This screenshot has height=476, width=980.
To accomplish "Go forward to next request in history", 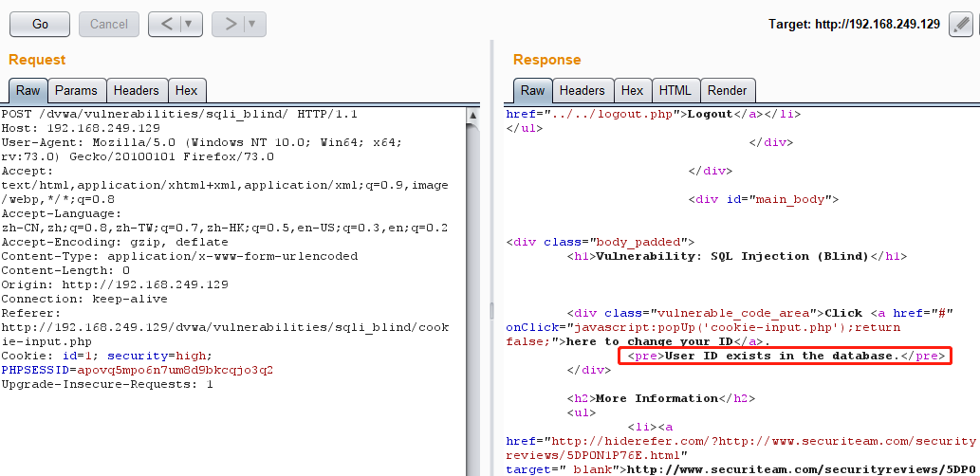I will 229,24.
